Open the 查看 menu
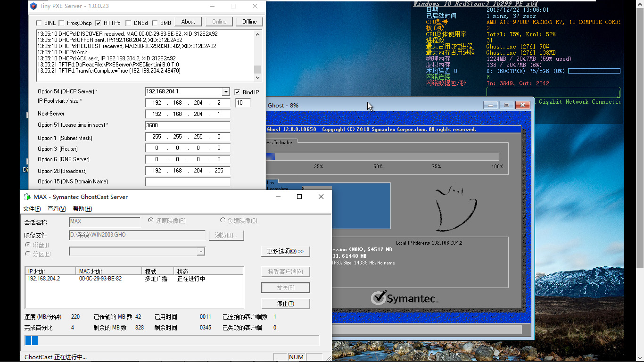The width and height of the screenshot is (644, 362). point(57,208)
